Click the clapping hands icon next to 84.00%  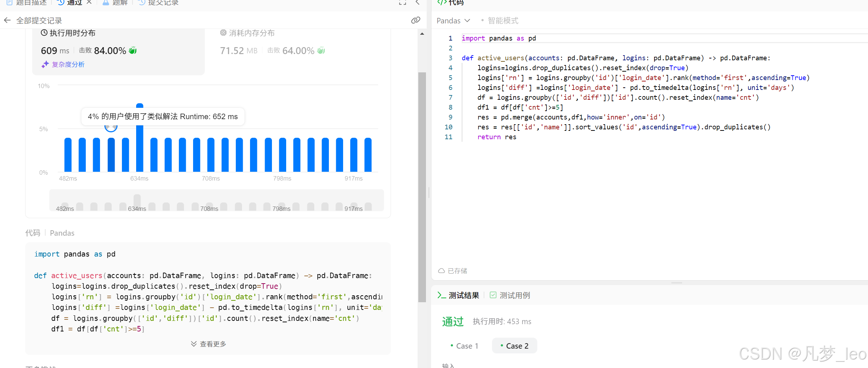(x=133, y=50)
